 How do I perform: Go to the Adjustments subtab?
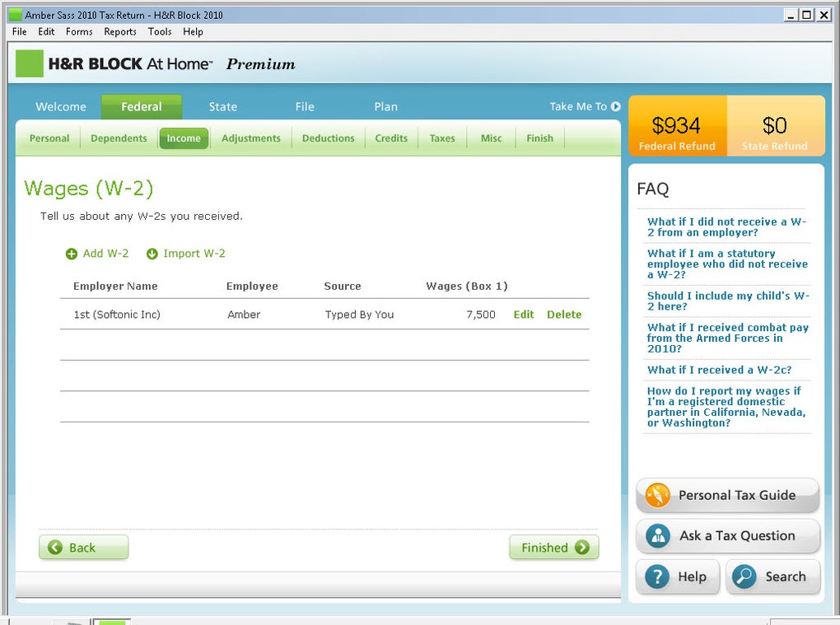(250, 138)
